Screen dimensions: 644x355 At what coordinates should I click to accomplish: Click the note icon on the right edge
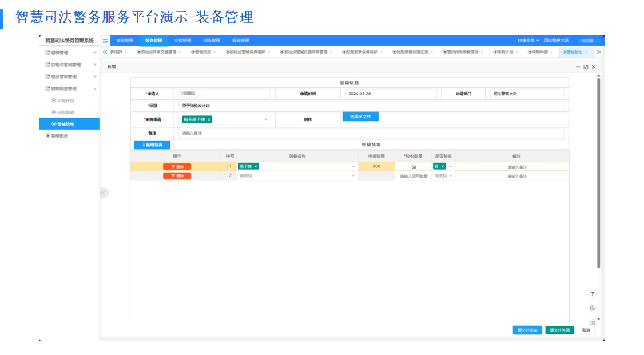tap(593, 308)
